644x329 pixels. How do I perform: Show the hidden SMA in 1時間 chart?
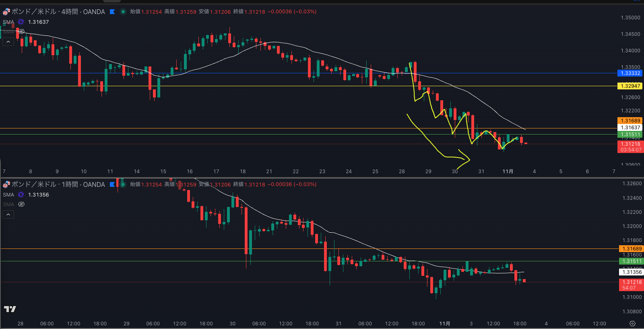[21, 205]
